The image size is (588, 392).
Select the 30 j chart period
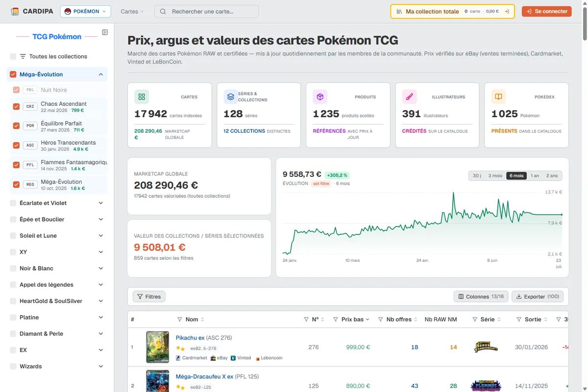[477, 176]
